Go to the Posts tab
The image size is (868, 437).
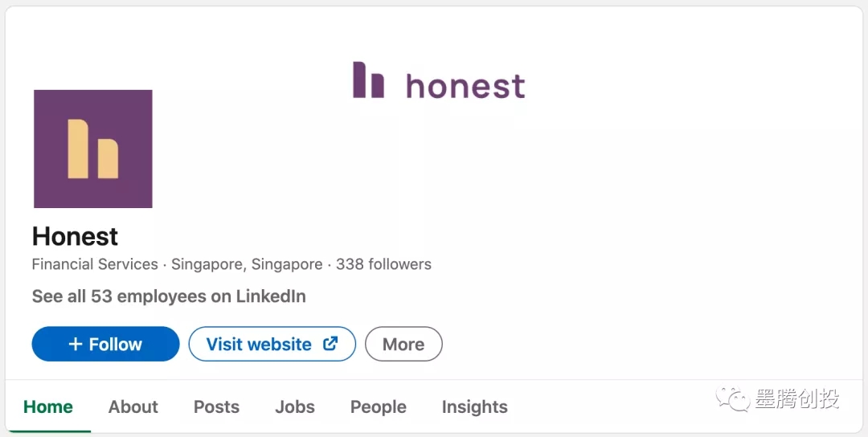(216, 406)
